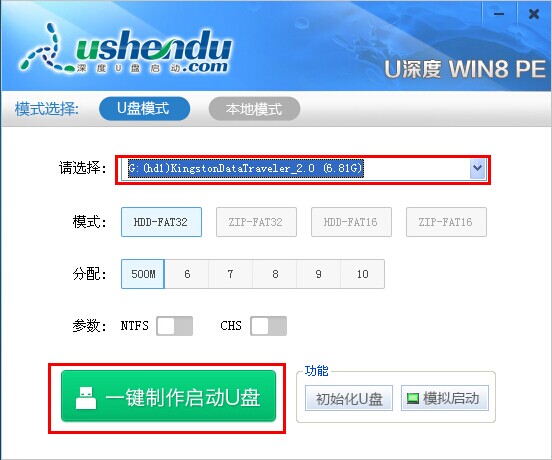The width and height of the screenshot is (552, 460).
Task: Click 模拟启动 button
Action: pyautogui.click(x=445, y=398)
